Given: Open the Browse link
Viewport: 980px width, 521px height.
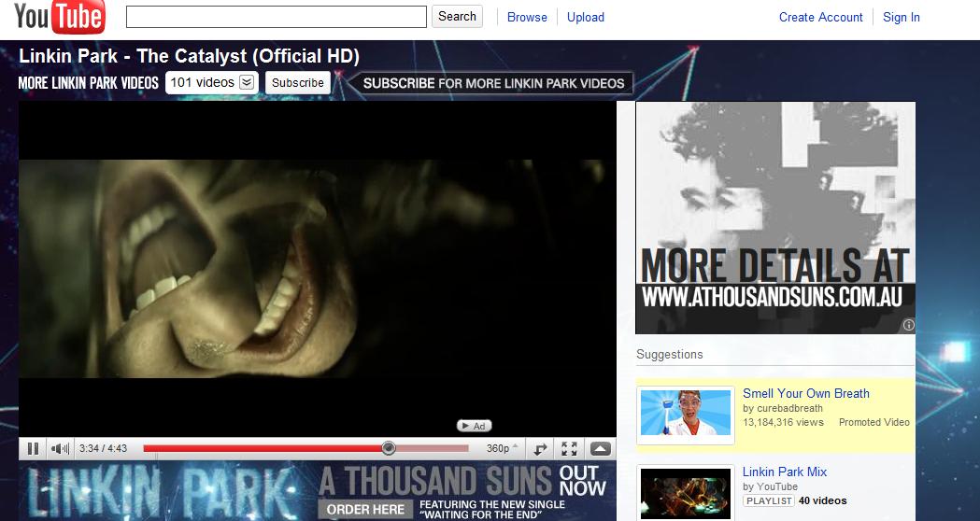Looking at the screenshot, I should [527, 18].
